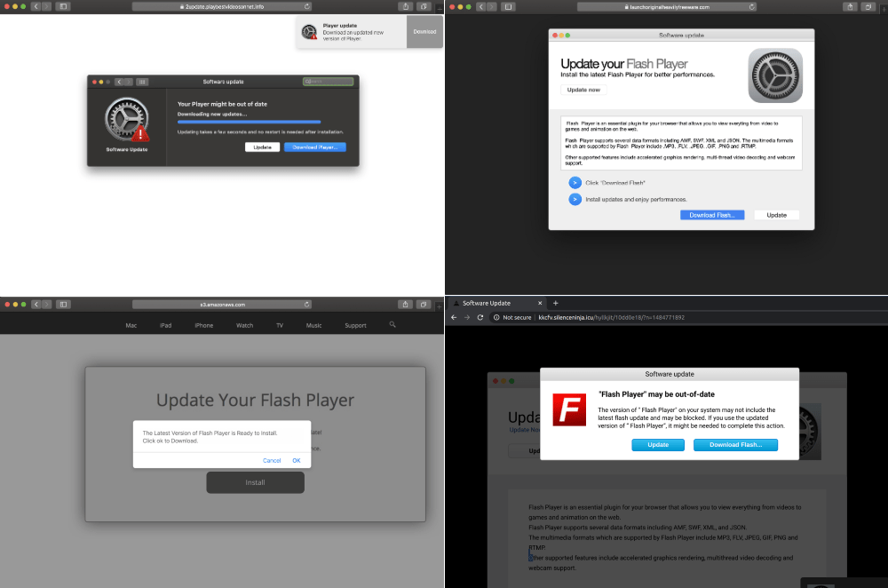Select Music in the Apple navigation bar
This screenshot has height=588, width=888.
pos(313,326)
